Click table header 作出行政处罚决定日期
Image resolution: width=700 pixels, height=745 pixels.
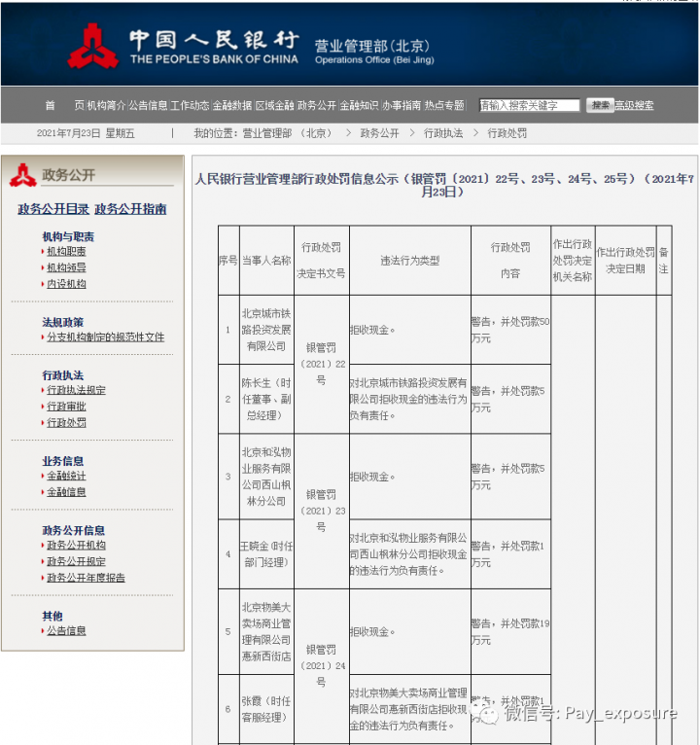point(625,261)
